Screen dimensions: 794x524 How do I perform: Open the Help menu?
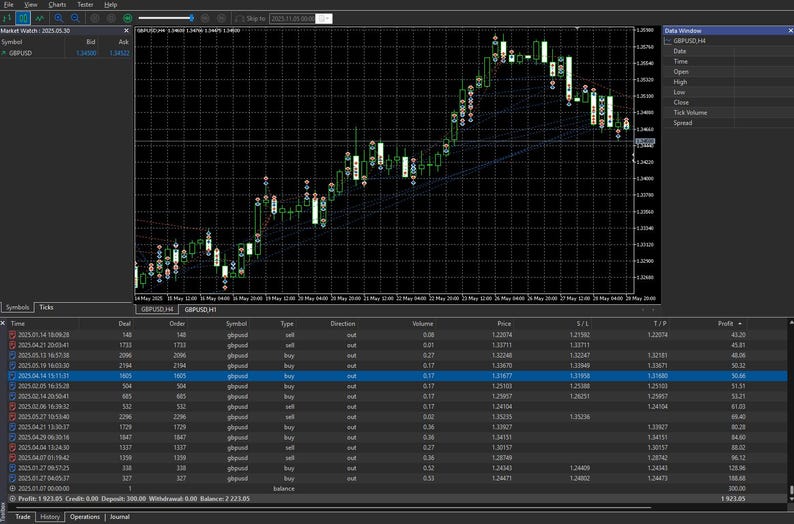tap(110, 5)
